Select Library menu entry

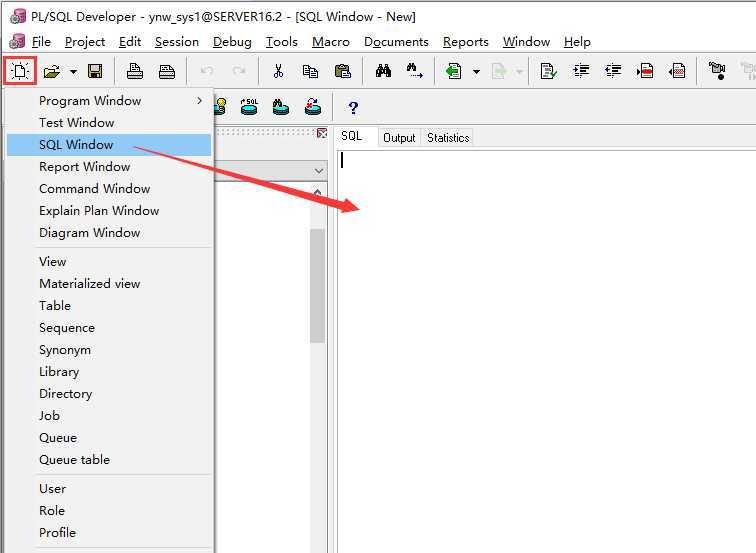coord(109,372)
